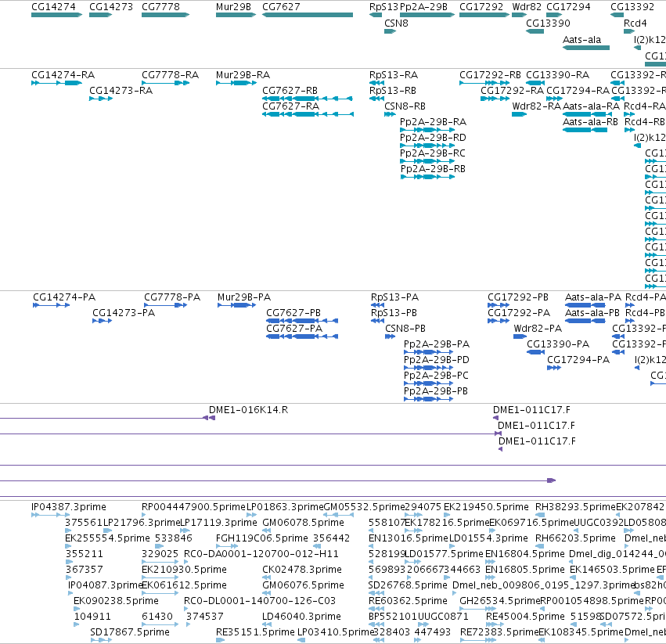The width and height of the screenshot is (666, 644).
Task: Click the CG7627-PB protein label
Action: (293, 313)
